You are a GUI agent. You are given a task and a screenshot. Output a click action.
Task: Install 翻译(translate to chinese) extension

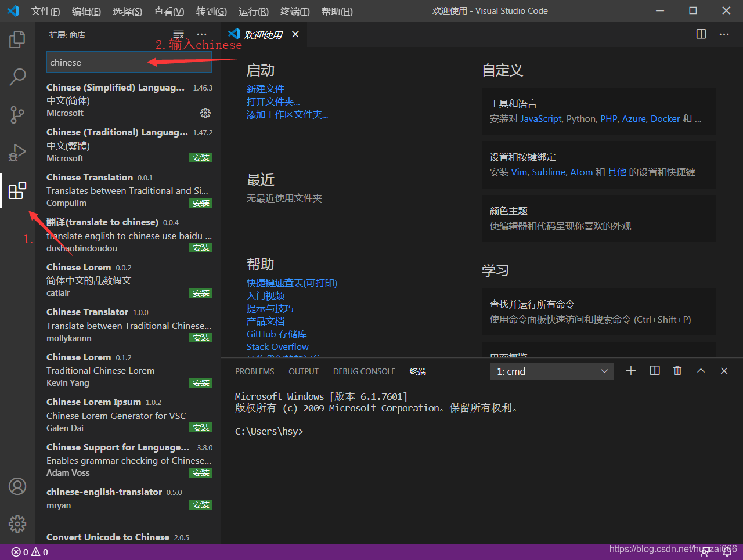click(x=201, y=248)
